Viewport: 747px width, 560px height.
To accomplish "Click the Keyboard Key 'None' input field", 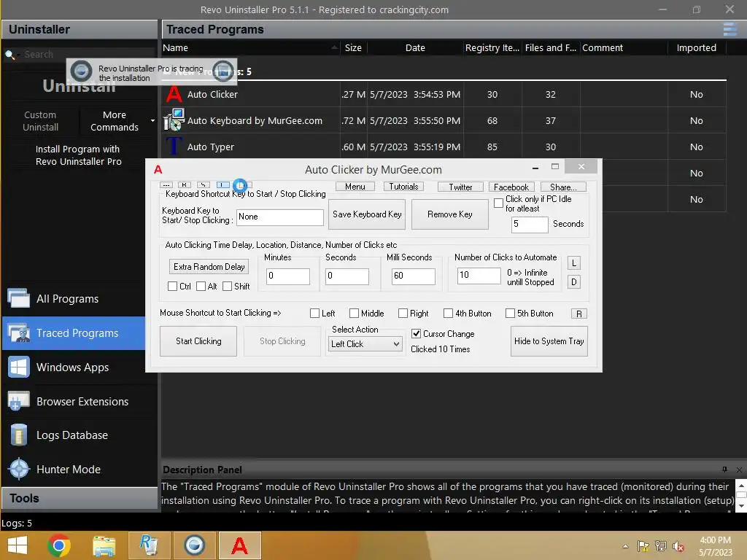I will coord(280,217).
